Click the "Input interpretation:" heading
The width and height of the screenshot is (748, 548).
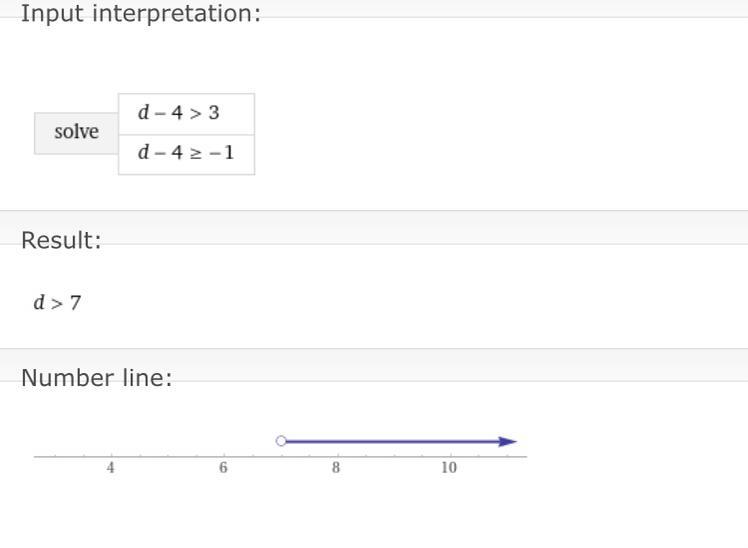140,14
